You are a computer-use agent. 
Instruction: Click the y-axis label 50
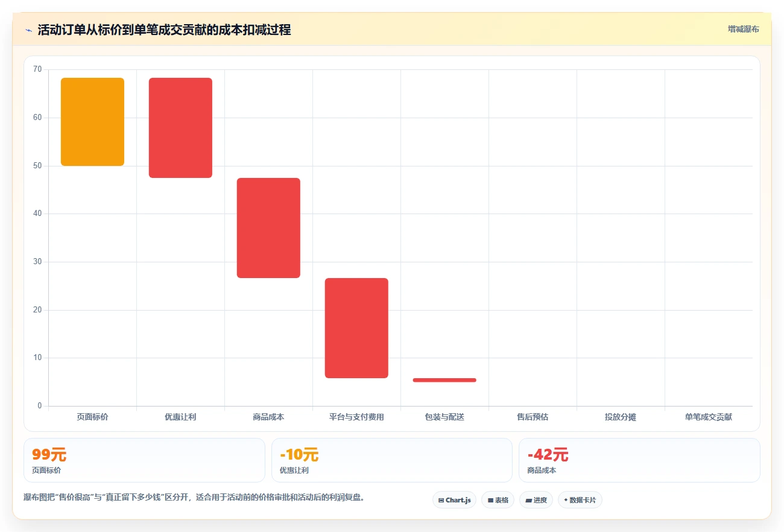37,166
